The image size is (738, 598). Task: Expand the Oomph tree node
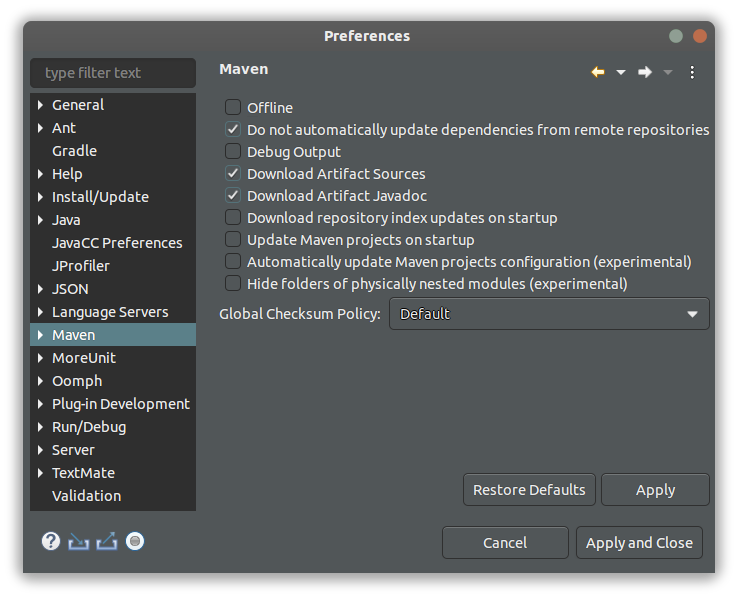point(40,381)
